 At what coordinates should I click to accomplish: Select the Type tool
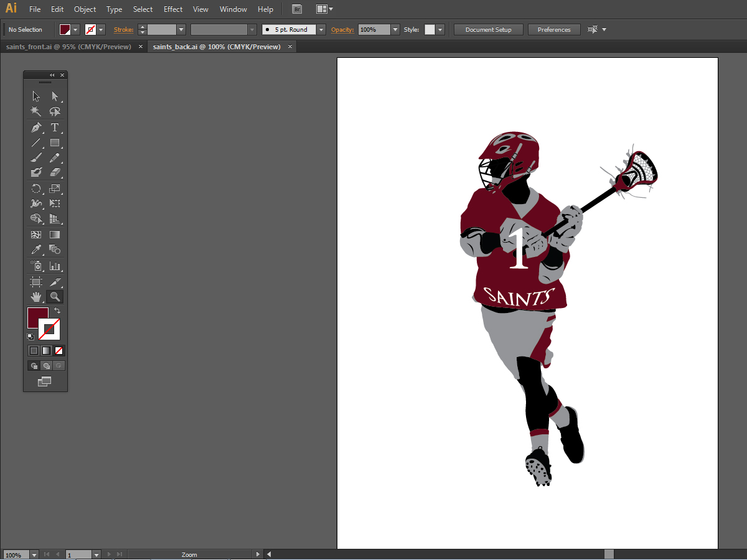[x=55, y=128]
